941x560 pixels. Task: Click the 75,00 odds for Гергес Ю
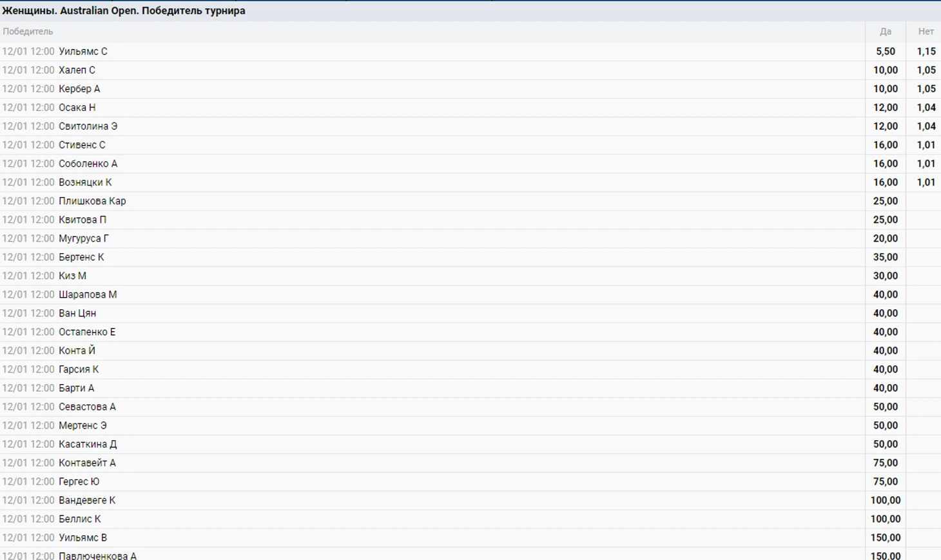(x=885, y=481)
